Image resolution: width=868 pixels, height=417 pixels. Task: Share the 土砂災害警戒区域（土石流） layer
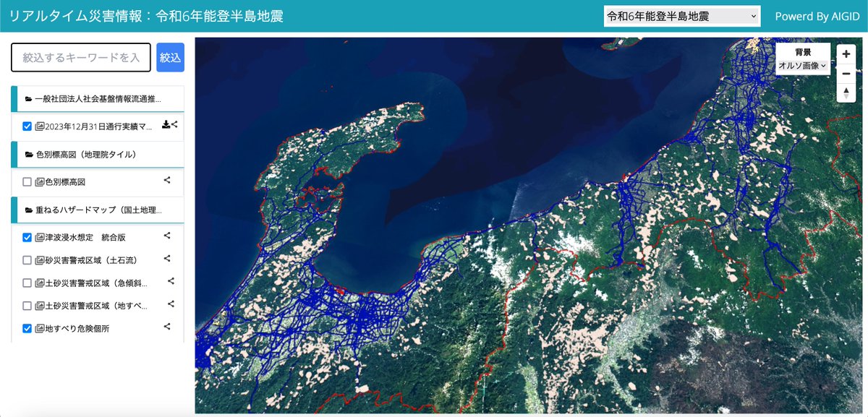coord(167,259)
